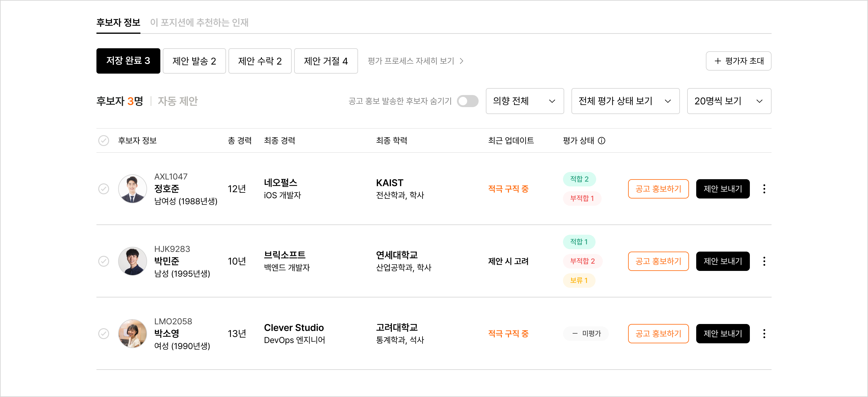Send a proposal to 박소영
Image resolution: width=868 pixels, height=397 pixels.
tap(723, 334)
